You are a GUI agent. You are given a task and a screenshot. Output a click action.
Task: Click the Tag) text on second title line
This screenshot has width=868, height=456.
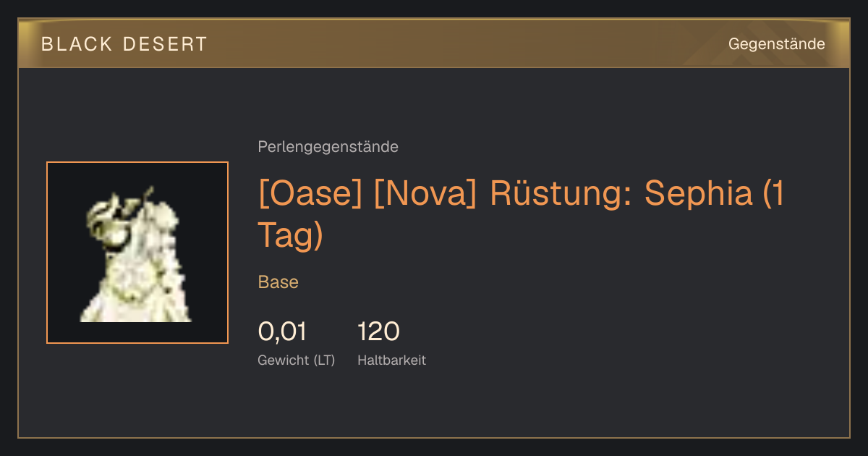[x=290, y=236]
